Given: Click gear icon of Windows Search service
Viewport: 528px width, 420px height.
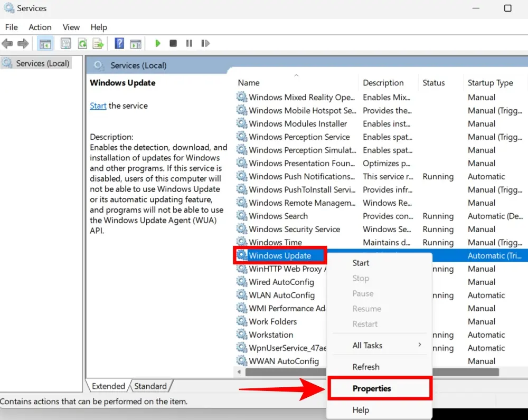Looking at the screenshot, I should (x=241, y=215).
